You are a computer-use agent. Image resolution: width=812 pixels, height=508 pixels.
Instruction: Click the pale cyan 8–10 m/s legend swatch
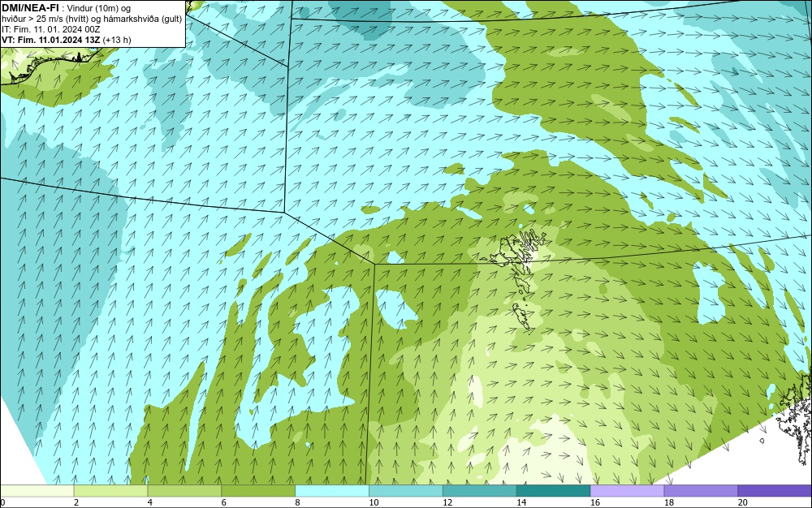(x=332, y=490)
